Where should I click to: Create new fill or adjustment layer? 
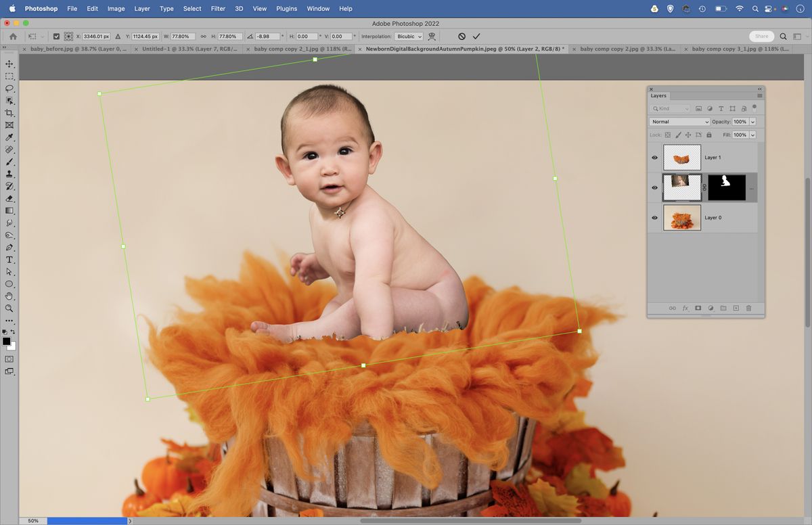(710, 309)
